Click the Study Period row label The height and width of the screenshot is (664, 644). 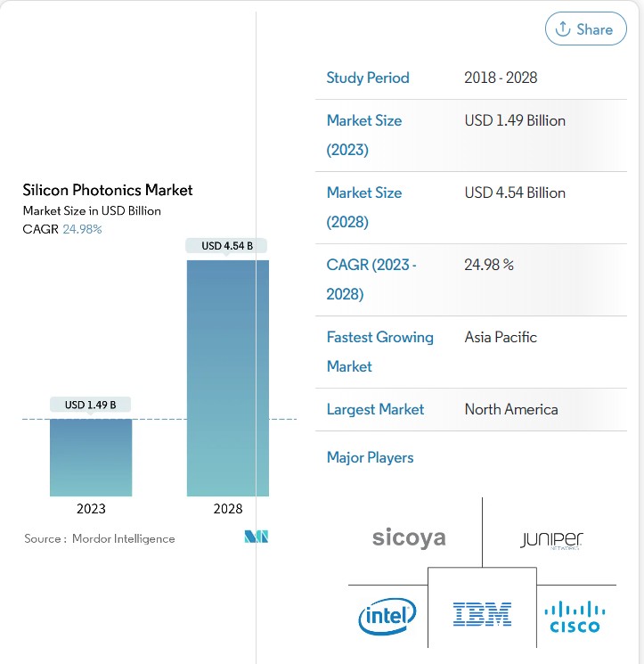point(368,78)
